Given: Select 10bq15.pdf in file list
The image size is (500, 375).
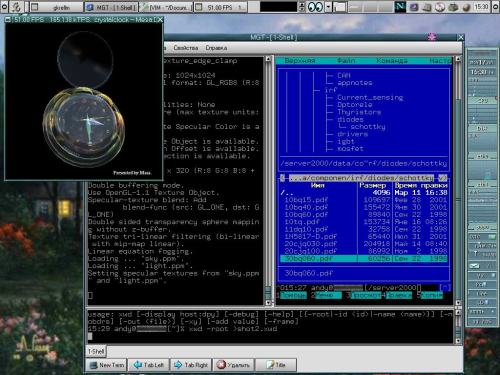Looking at the screenshot, I should [364, 200].
